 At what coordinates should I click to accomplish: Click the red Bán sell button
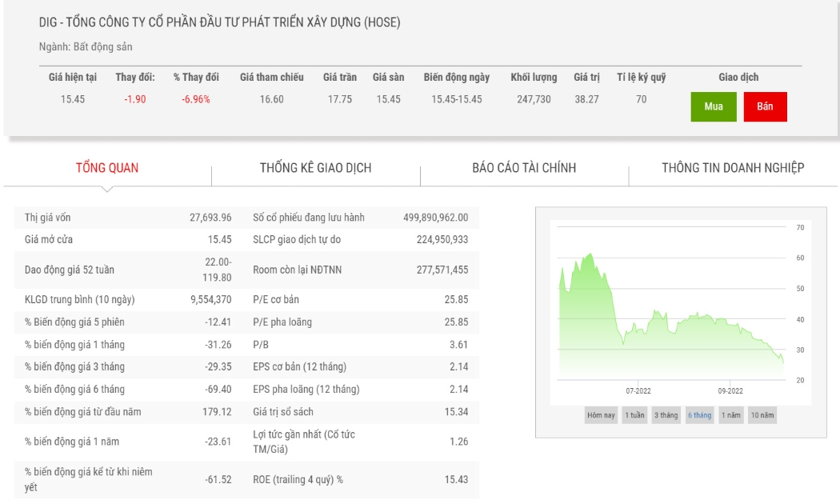[765, 106]
